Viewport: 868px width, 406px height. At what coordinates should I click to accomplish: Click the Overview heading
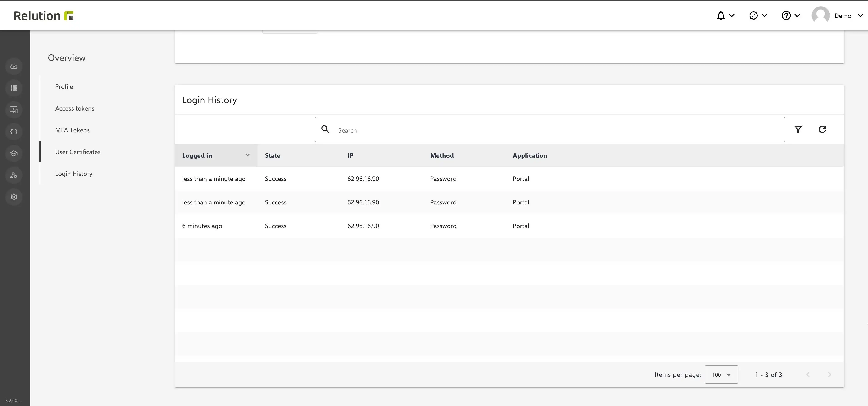(67, 58)
